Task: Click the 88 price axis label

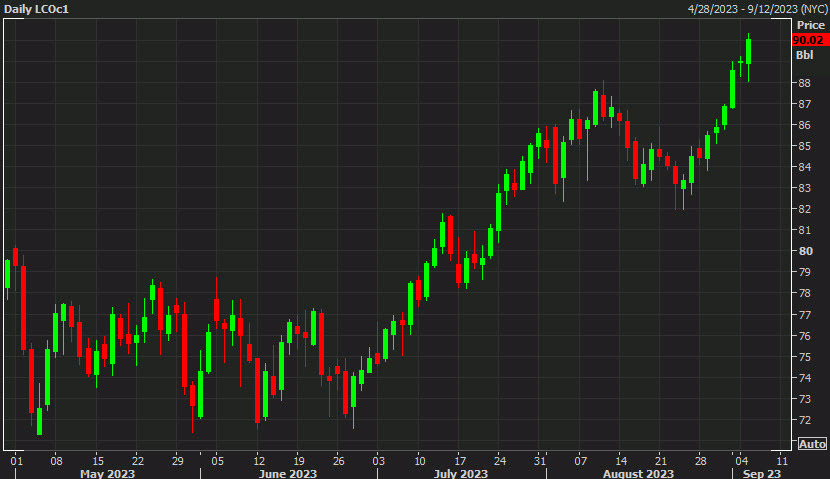Action: click(805, 83)
